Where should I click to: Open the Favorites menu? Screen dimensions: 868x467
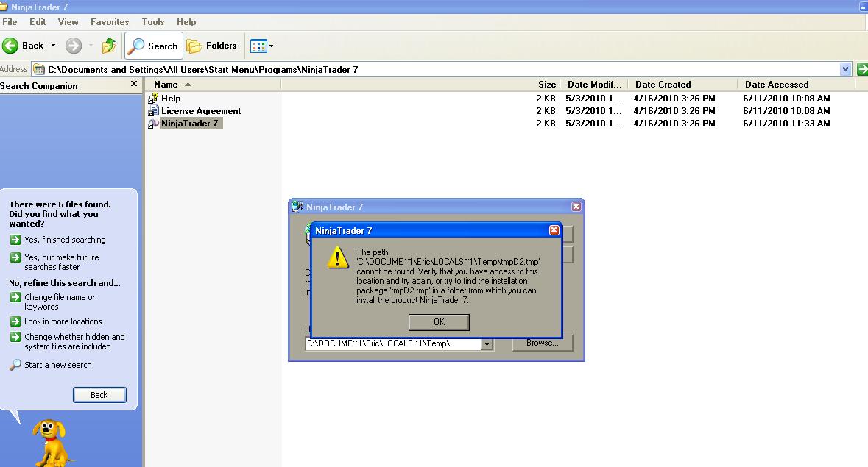pos(110,22)
